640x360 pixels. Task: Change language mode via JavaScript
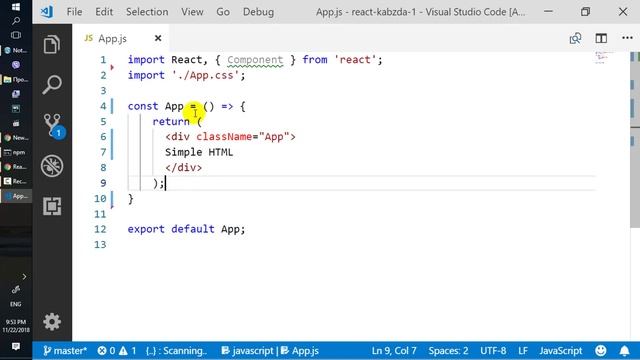[561, 351]
